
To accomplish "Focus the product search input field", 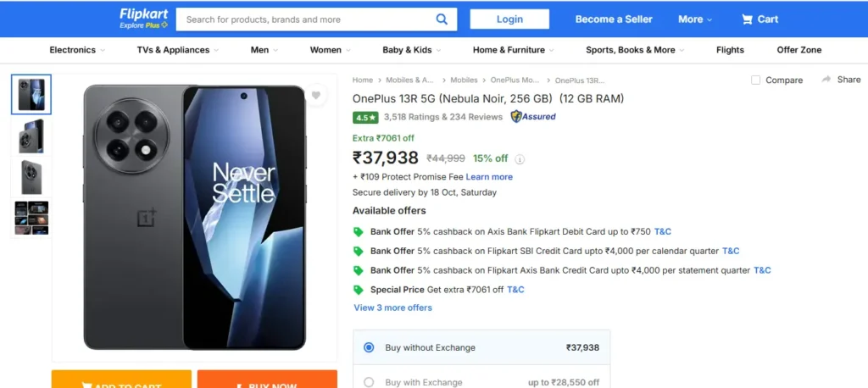I will [307, 19].
